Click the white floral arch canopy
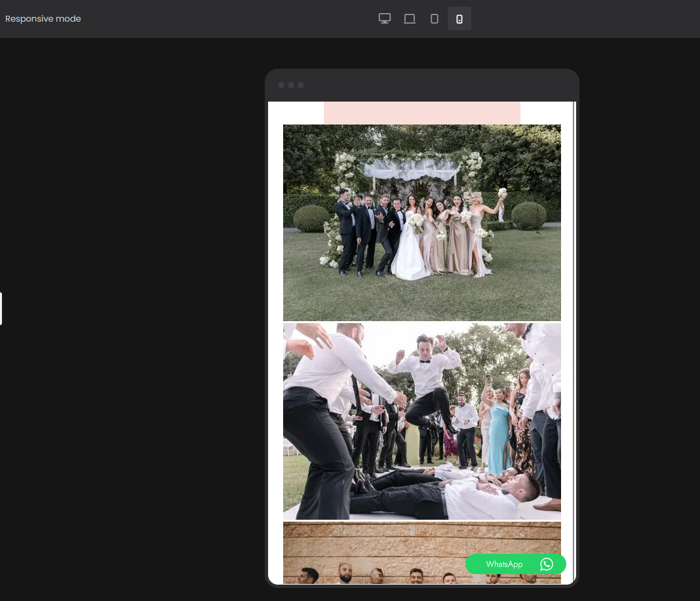 tap(410, 169)
